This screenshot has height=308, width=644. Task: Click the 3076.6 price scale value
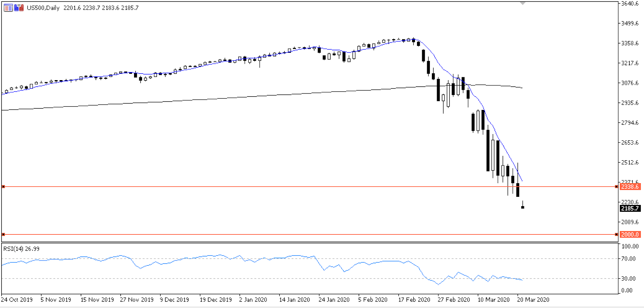pos(630,83)
